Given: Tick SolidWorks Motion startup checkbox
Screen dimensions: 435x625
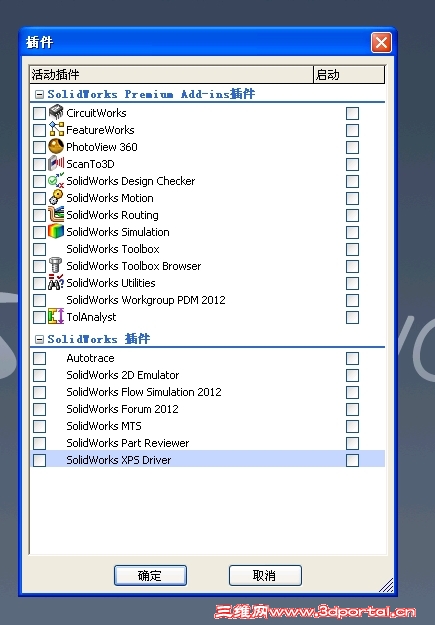Looking at the screenshot, I should tap(352, 198).
